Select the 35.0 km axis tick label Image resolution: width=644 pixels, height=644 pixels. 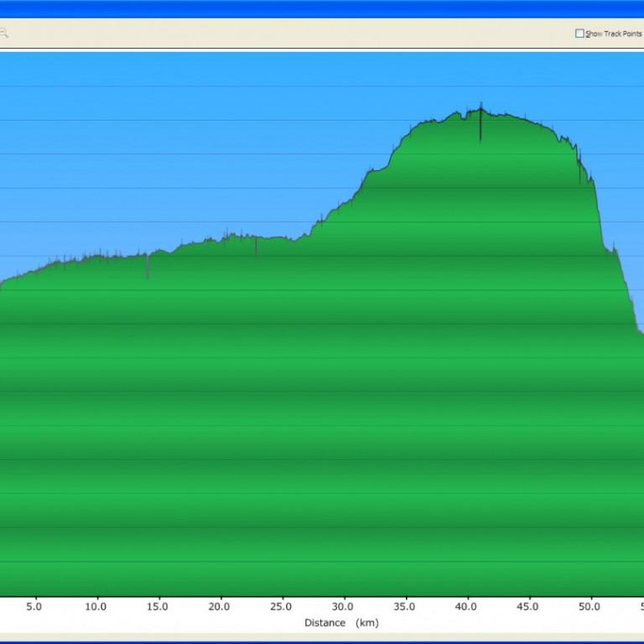(x=404, y=606)
